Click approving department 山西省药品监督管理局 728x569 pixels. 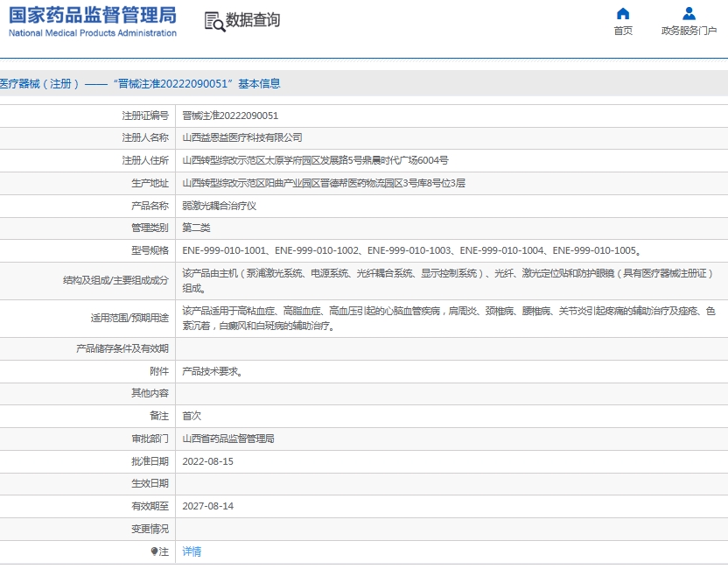click(228, 439)
